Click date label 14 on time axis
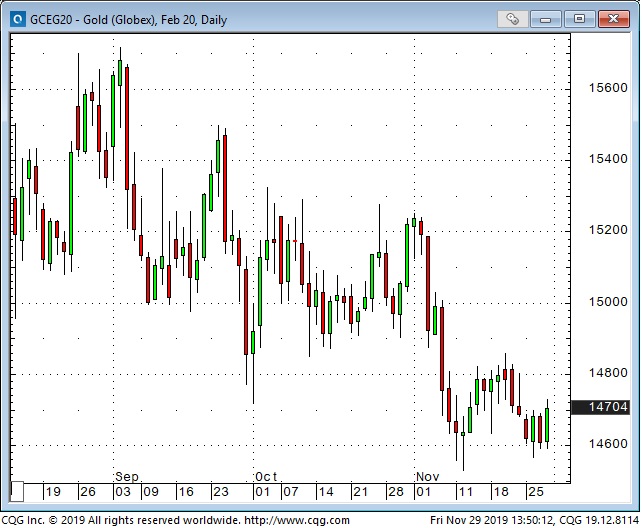Viewport: 642px width, 528px height. (x=326, y=492)
